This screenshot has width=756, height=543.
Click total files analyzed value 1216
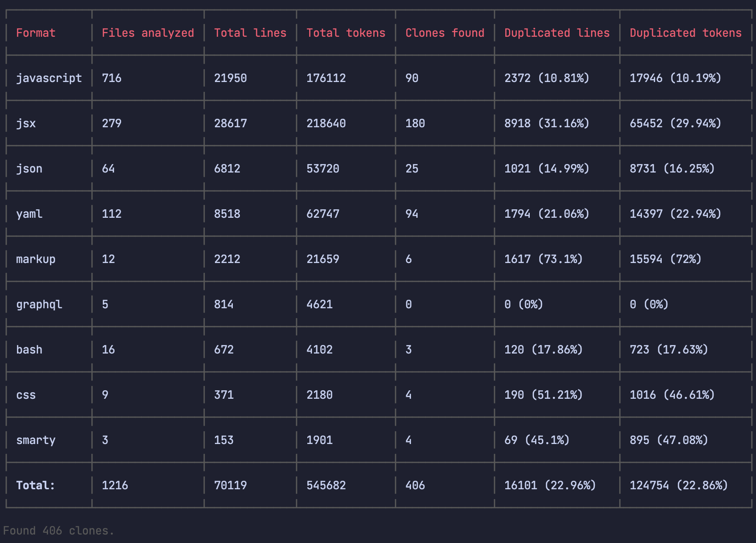tap(115, 485)
